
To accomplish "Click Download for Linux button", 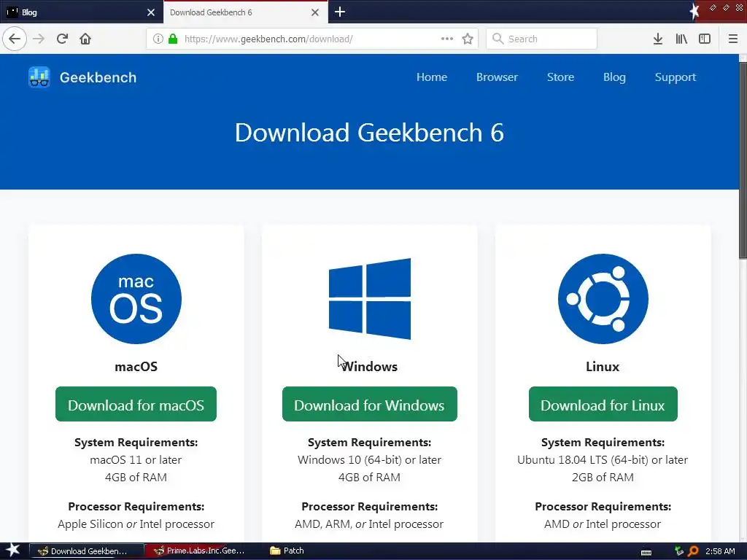I will click(x=603, y=405).
